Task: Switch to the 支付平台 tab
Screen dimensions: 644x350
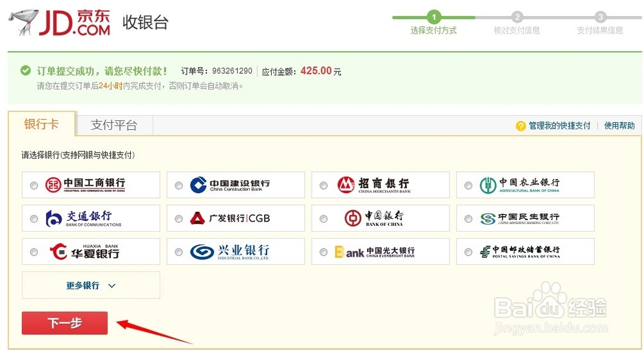Action: (114, 125)
